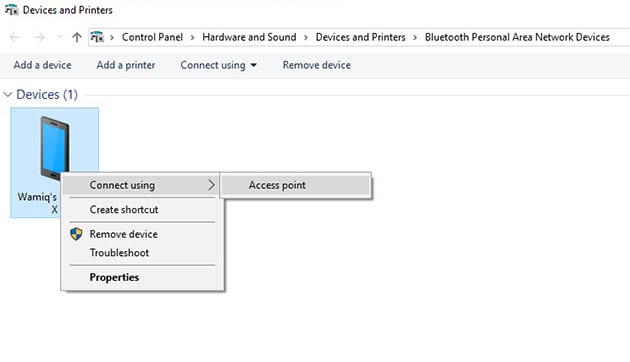Open Properties from context menu

pyautogui.click(x=142, y=277)
